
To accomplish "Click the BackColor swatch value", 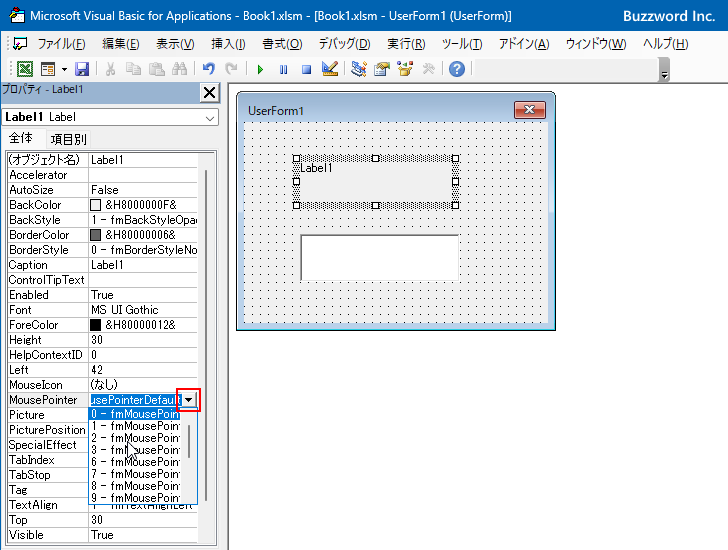I will click(95, 205).
